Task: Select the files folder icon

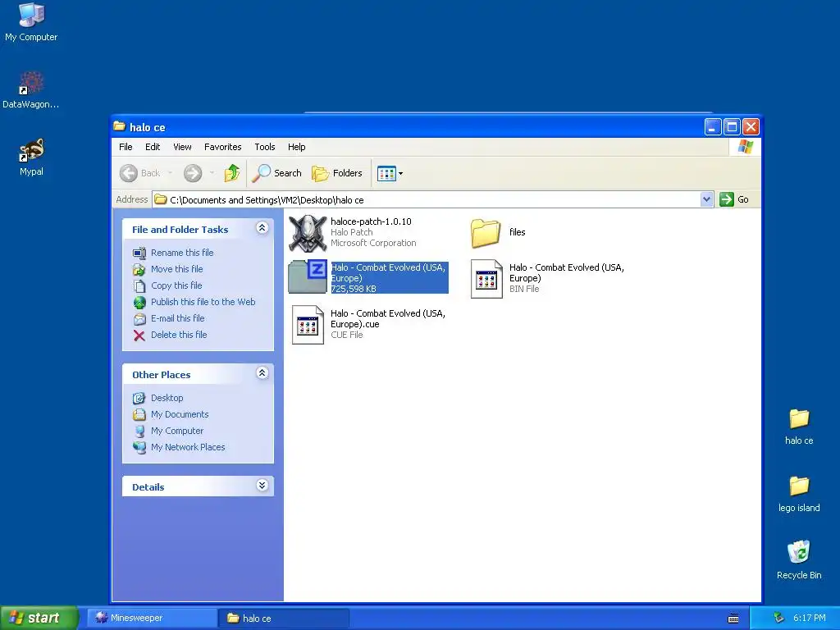Action: pos(486,233)
